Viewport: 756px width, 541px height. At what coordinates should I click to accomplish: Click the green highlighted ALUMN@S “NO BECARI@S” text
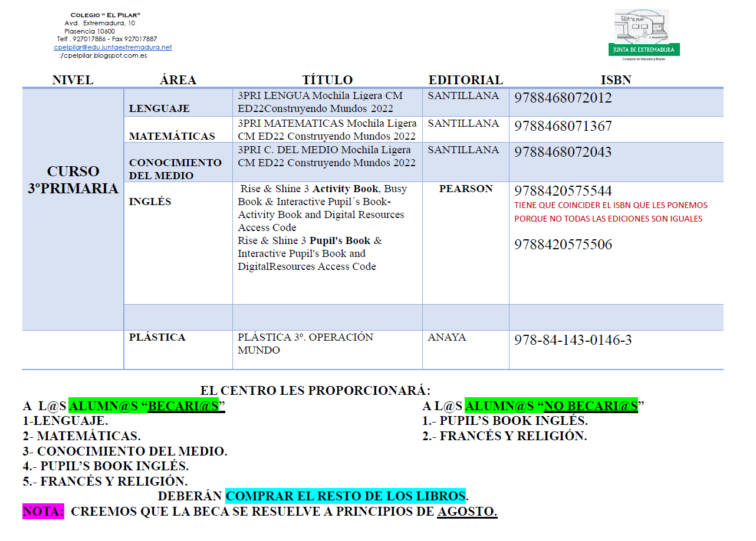pyautogui.click(x=552, y=406)
